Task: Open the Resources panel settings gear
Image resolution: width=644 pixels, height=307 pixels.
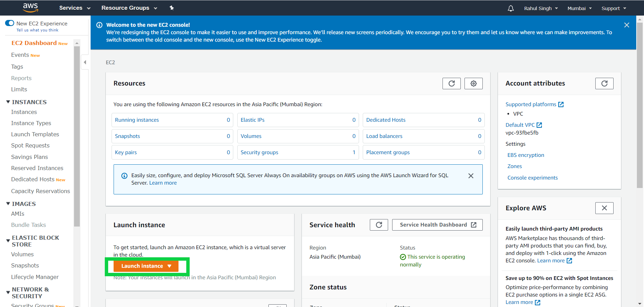Action: tap(473, 83)
